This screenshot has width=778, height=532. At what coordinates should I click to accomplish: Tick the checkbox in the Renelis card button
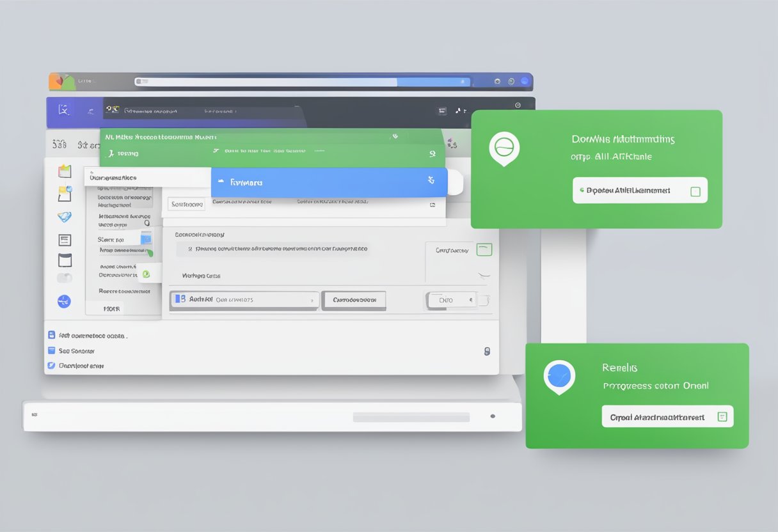pos(722,417)
